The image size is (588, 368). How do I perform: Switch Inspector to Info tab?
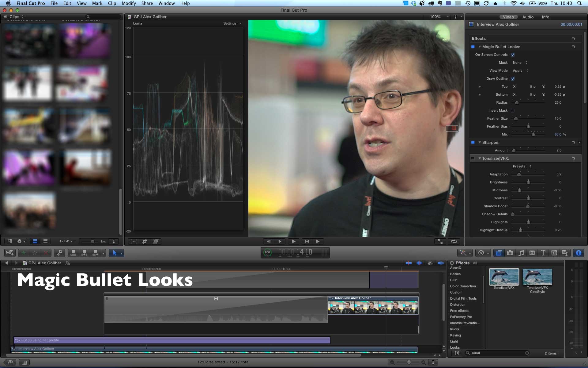[x=545, y=17]
